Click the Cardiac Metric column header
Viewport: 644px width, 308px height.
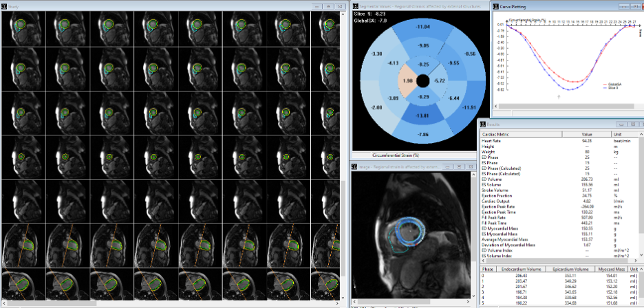[523, 135]
